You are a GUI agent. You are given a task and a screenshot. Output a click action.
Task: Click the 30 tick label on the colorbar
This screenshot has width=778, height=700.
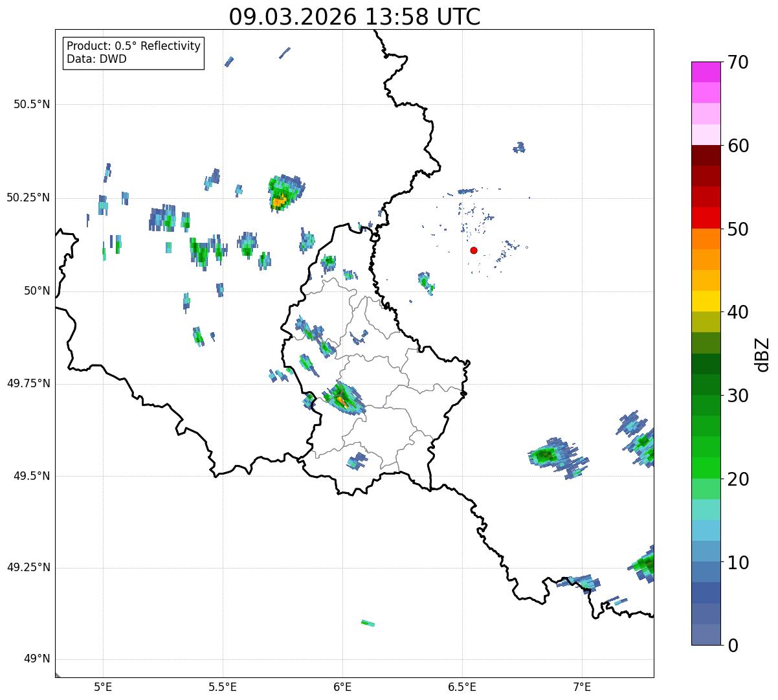pos(738,396)
